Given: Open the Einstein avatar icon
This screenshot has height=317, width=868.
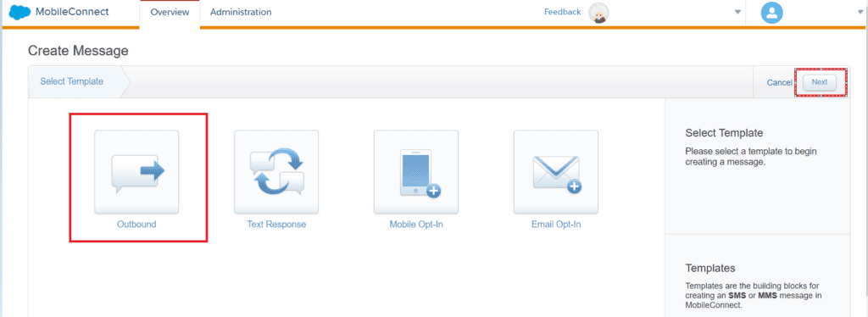Looking at the screenshot, I should pos(598,13).
